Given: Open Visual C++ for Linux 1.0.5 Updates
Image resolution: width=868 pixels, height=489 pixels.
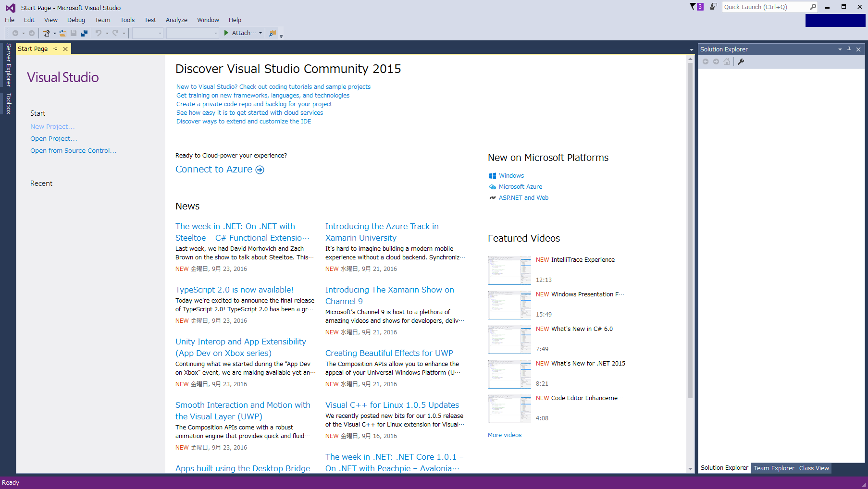Looking at the screenshot, I should coord(392,405).
